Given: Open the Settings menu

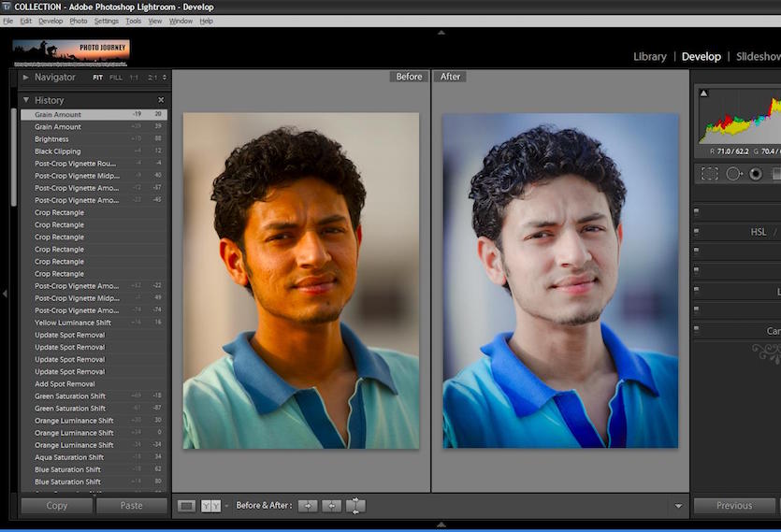Looking at the screenshot, I should click(x=107, y=21).
